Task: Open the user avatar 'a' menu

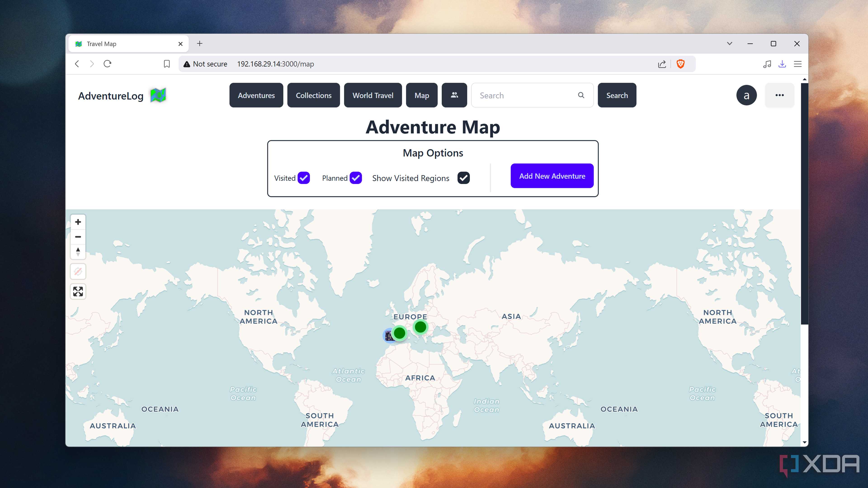Action: (x=746, y=95)
